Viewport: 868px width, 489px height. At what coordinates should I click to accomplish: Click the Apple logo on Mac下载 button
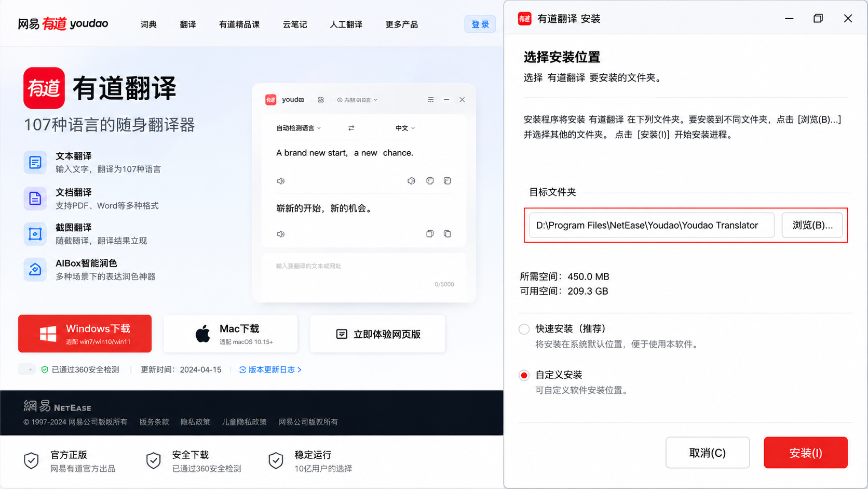pos(203,334)
